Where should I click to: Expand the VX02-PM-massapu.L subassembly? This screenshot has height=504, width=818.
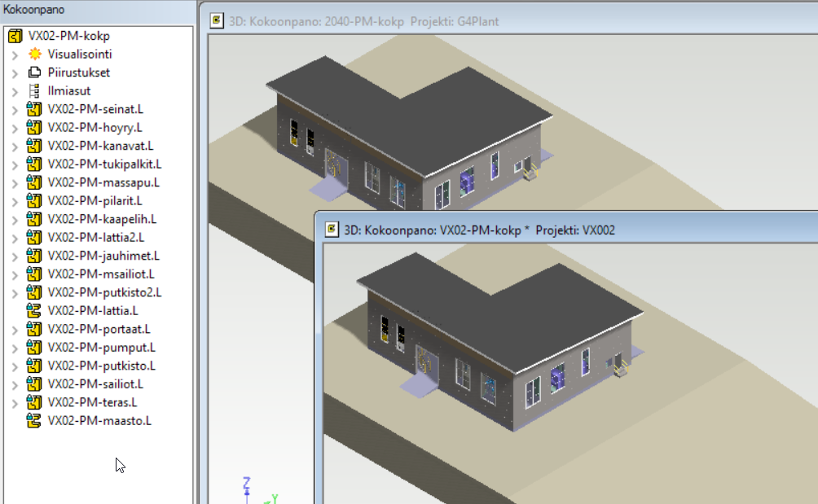15,183
